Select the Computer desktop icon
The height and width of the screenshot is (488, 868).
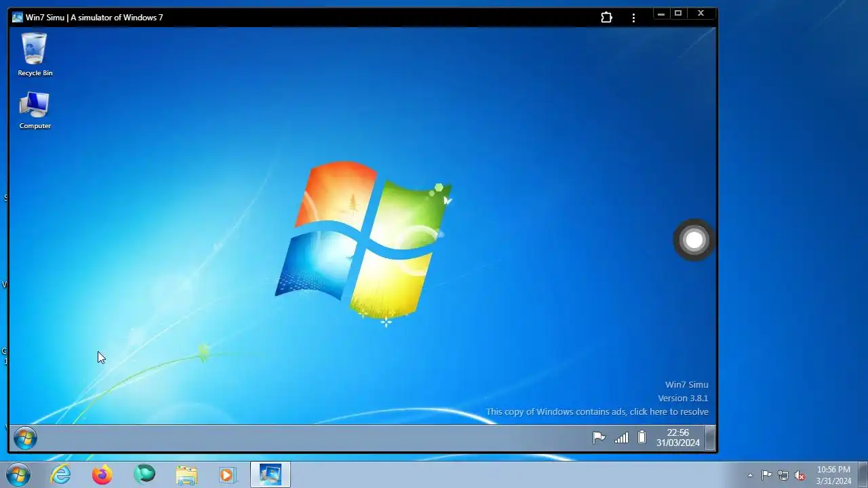click(35, 110)
